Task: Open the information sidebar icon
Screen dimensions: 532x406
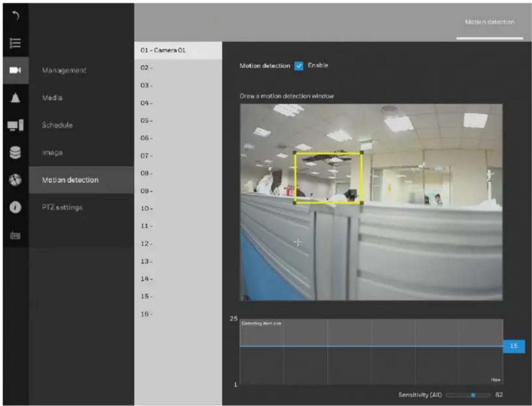Action: point(15,207)
